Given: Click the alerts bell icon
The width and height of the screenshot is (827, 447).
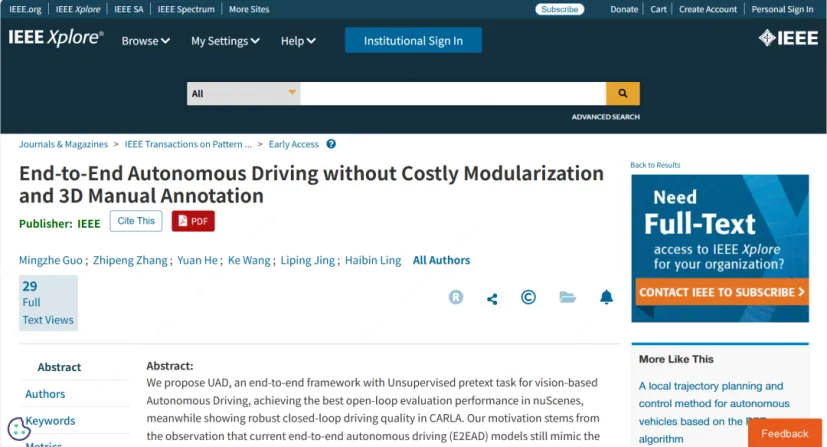Looking at the screenshot, I should pyautogui.click(x=607, y=297).
